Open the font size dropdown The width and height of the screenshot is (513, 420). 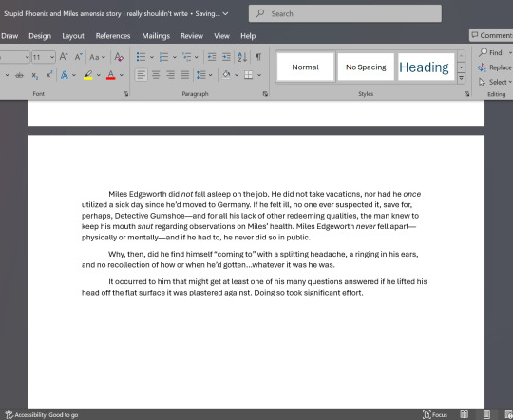(x=52, y=57)
